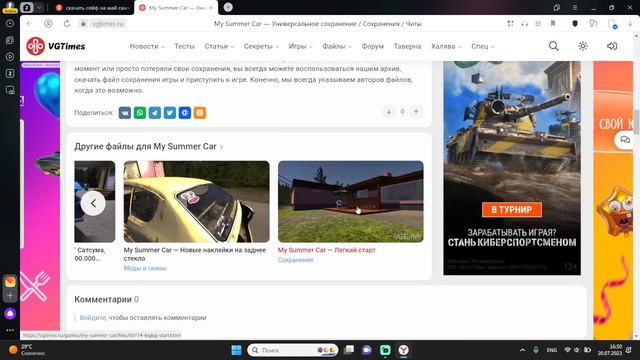Open the VGTimes logo home link
Screen dimensions: 640x360
[56, 46]
